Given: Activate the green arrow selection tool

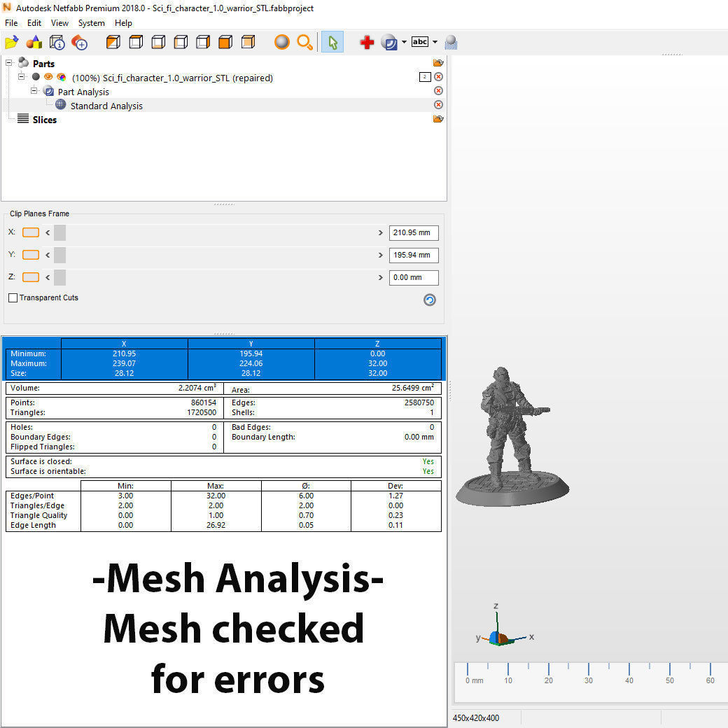Looking at the screenshot, I should pyautogui.click(x=332, y=43).
